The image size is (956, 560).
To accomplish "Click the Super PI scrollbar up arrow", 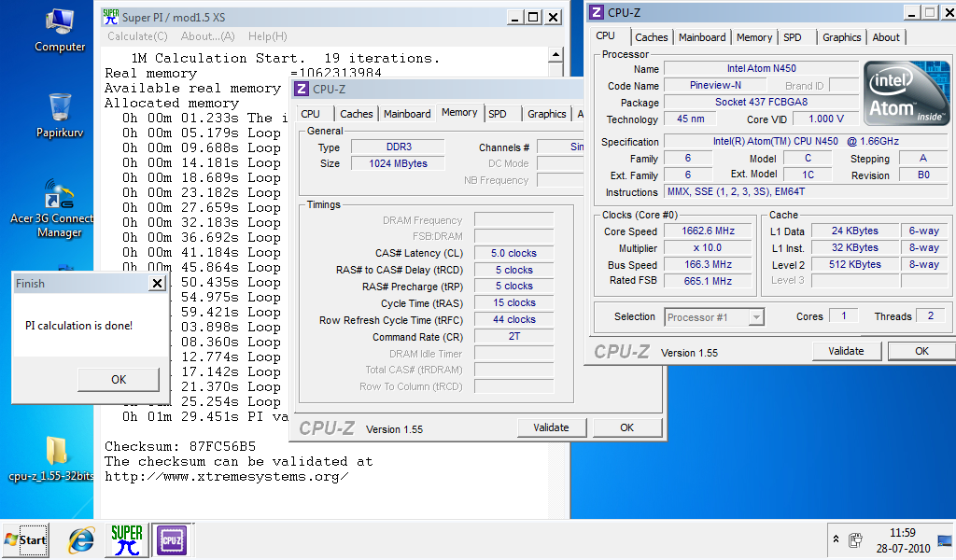I will click(x=555, y=55).
